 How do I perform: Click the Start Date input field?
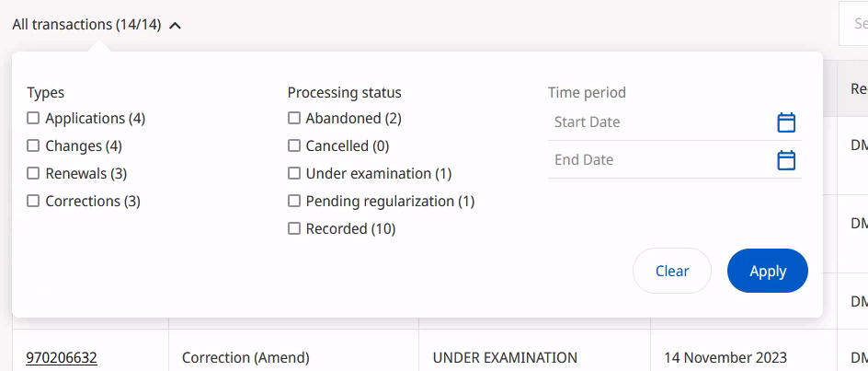coord(657,122)
